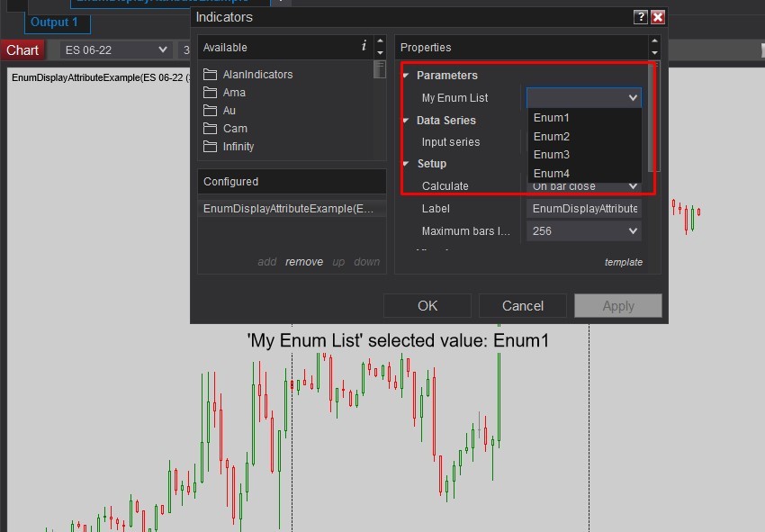The width and height of the screenshot is (765, 532).
Task: Select Enum1 from the list
Action: point(584,118)
